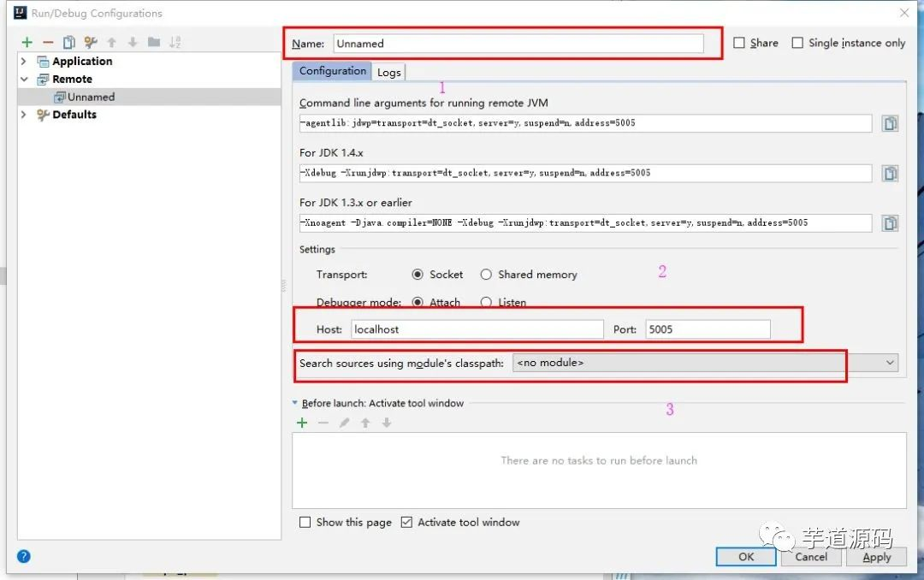
Task: Select Shared memory transport
Action: [486, 275]
